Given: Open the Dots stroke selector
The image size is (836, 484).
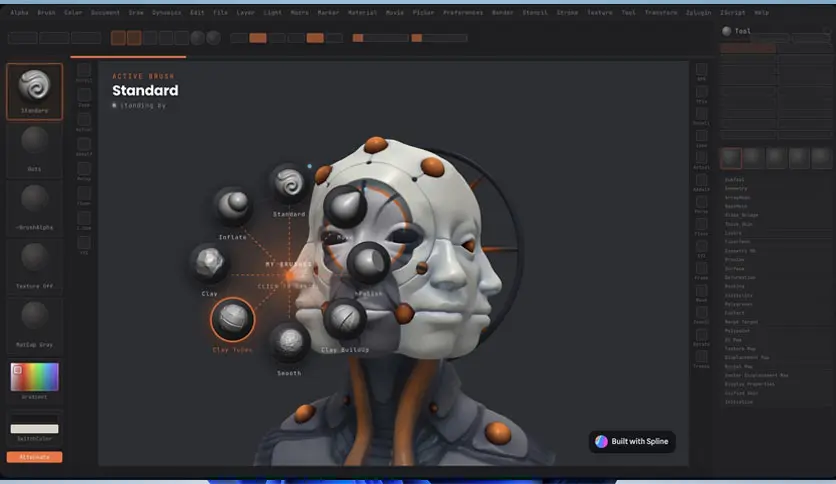Looking at the screenshot, I should (34, 150).
